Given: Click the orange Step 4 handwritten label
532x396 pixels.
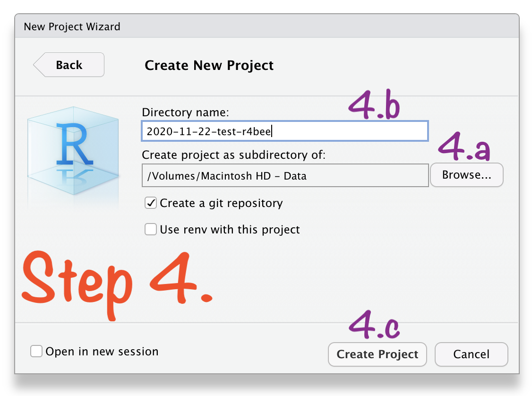Looking at the screenshot, I should coord(117,285).
